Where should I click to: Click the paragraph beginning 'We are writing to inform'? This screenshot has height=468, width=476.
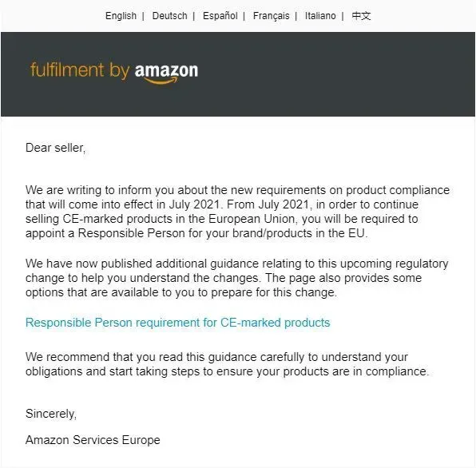click(x=237, y=212)
